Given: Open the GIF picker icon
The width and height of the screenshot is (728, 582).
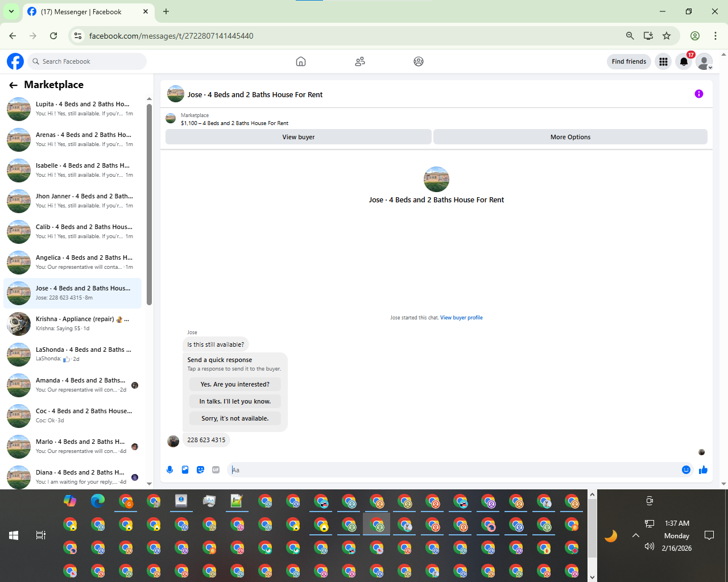Looking at the screenshot, I should [x=216, y=469].
